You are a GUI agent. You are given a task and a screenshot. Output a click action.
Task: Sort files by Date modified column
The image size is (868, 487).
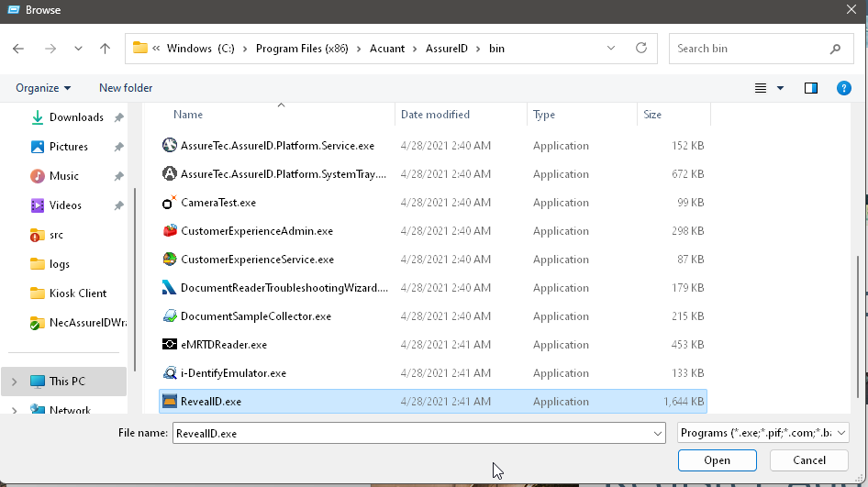tap(435, 115)
